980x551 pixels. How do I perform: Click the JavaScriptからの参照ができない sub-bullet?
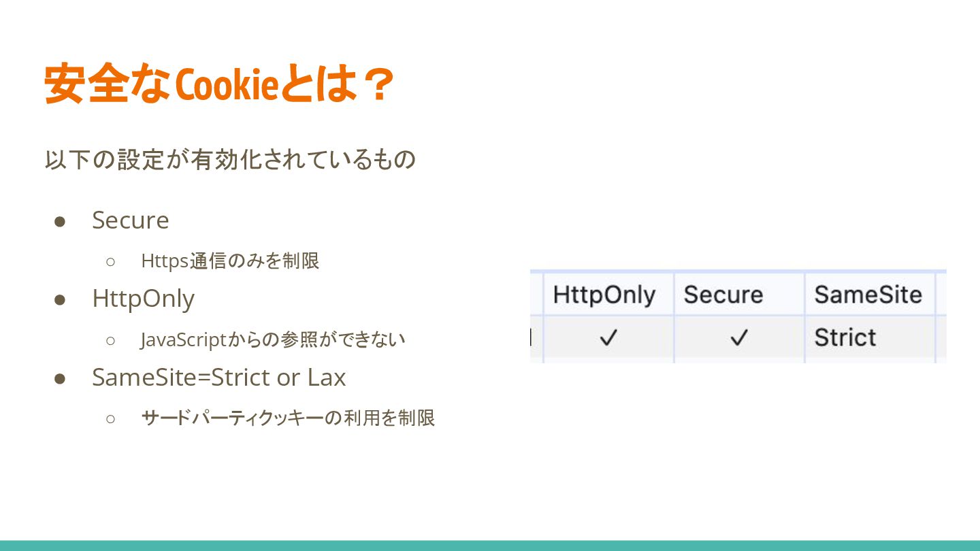(273, 339)
